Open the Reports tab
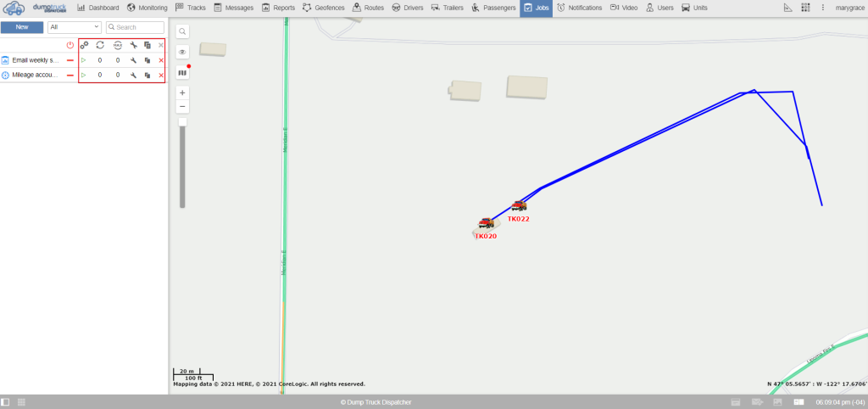 (x=278, y=8)
